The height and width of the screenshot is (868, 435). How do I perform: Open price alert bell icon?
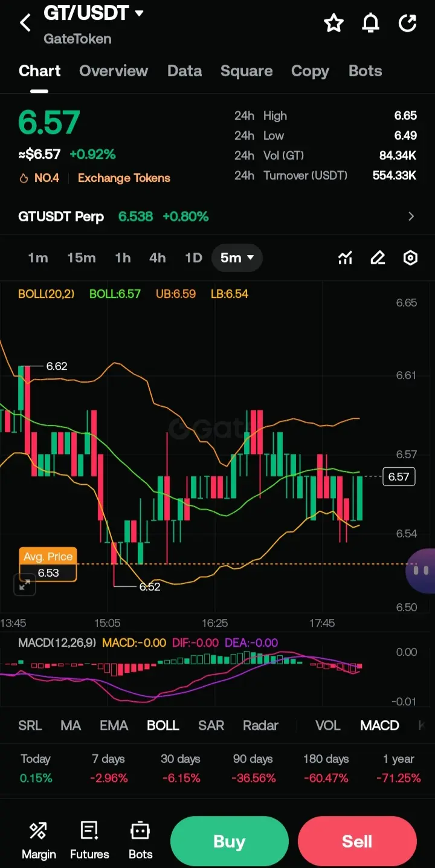tap(370, 24)
